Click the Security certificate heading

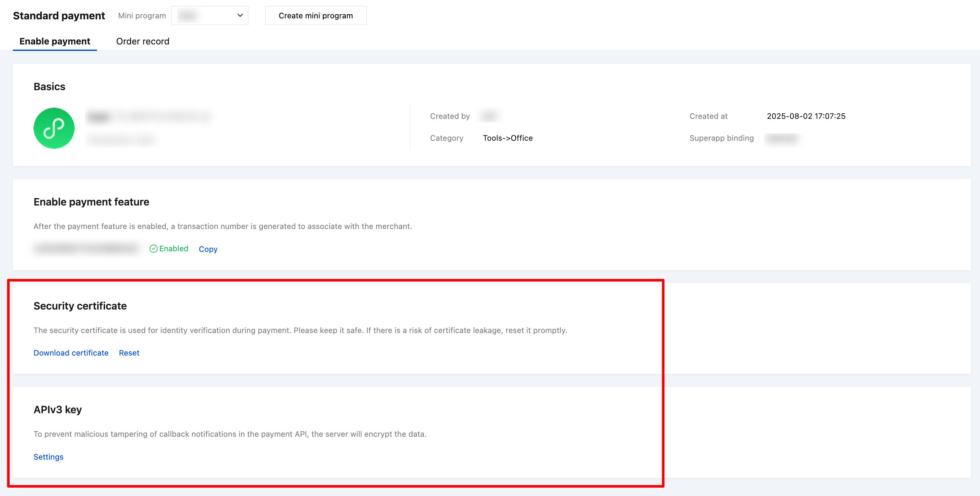(x=80, y=306)
